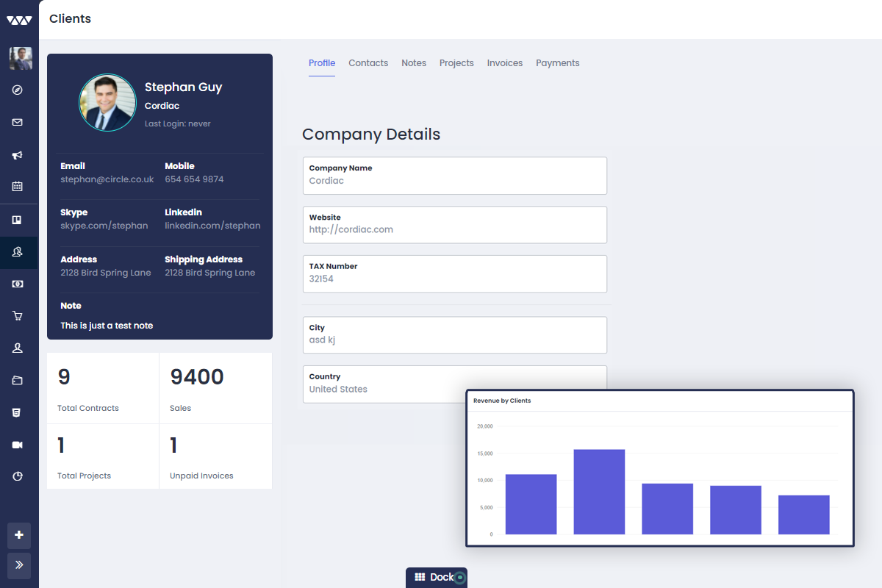
Task: Open the video meetings sidebar icon
Action: [x=18, y=445]
